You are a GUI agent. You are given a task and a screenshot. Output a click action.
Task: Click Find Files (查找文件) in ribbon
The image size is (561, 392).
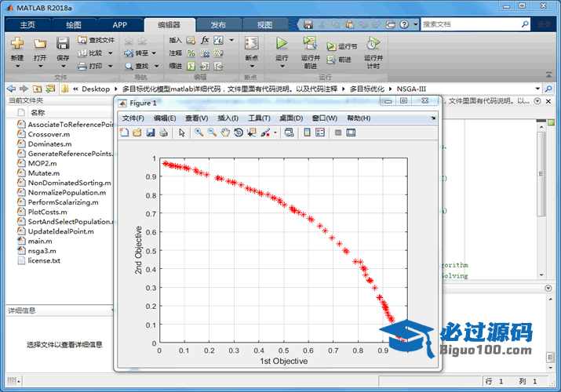97,40
